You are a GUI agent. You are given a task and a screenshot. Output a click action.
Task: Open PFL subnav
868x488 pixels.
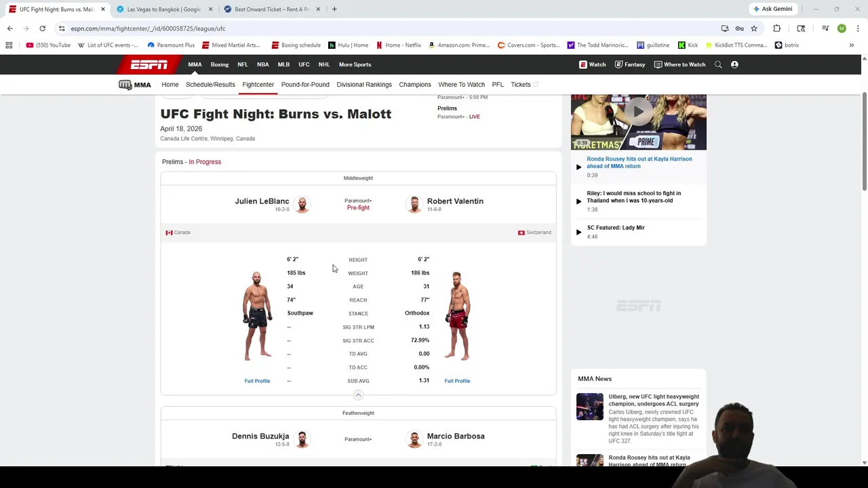tap(498, 85)
